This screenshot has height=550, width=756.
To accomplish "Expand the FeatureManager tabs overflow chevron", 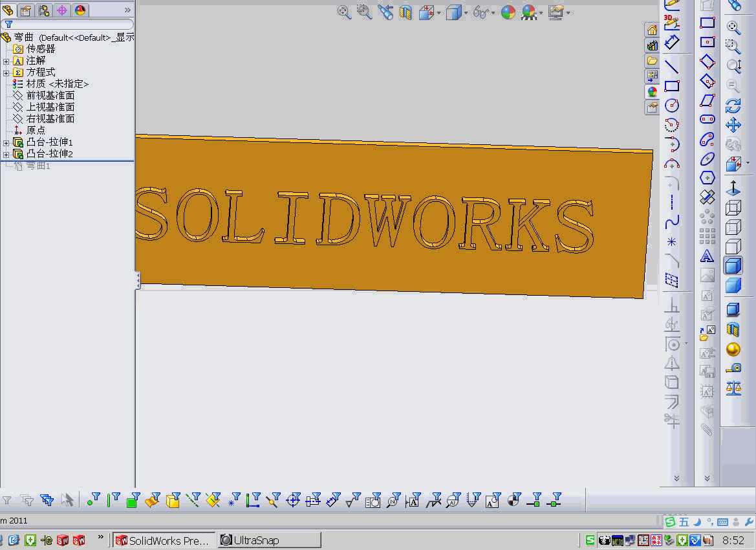I will point(127,10).
